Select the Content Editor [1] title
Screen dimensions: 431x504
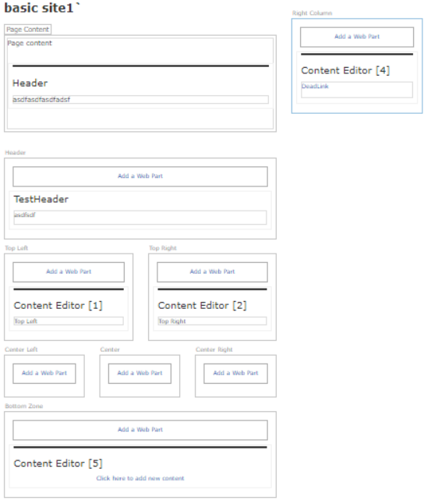[58, 305]
